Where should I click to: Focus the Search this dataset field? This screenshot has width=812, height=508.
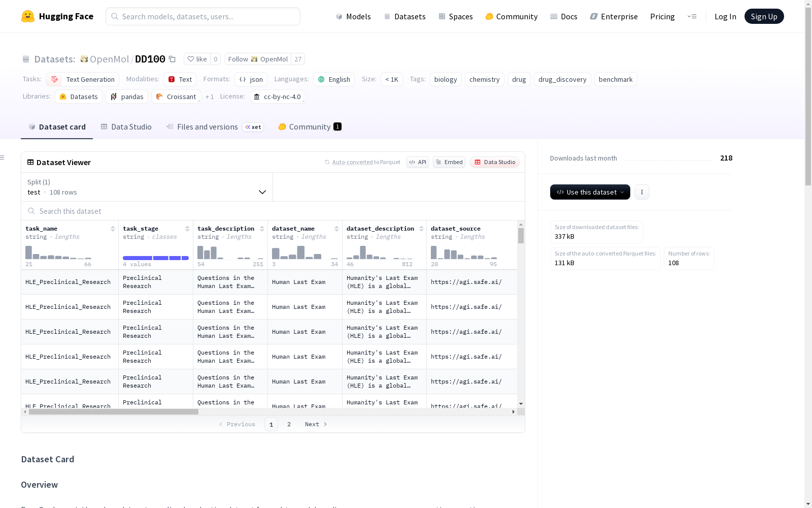(x=273, y=211)
